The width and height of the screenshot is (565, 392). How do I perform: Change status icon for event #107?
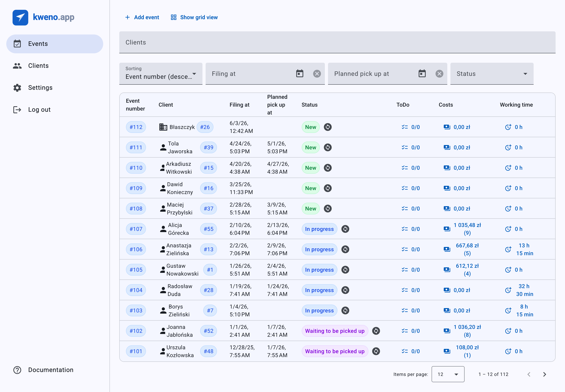coord(345,229)
